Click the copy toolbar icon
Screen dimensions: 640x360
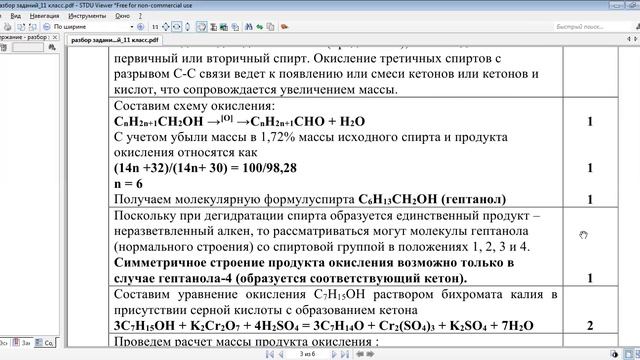(270, 27)
